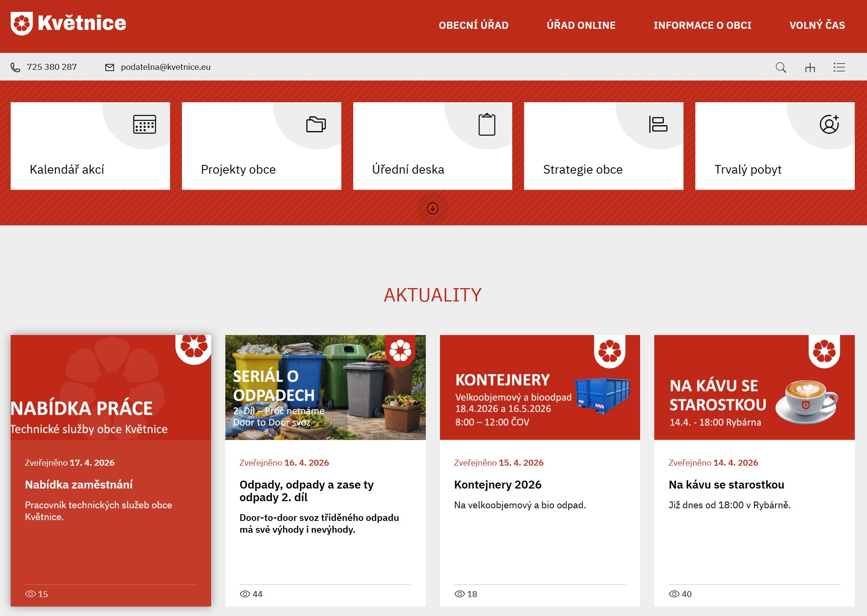Click the Květnice logo emblem
Viewport: 867px width, 616px height.
pyautogui.click(x=22, y=24)
